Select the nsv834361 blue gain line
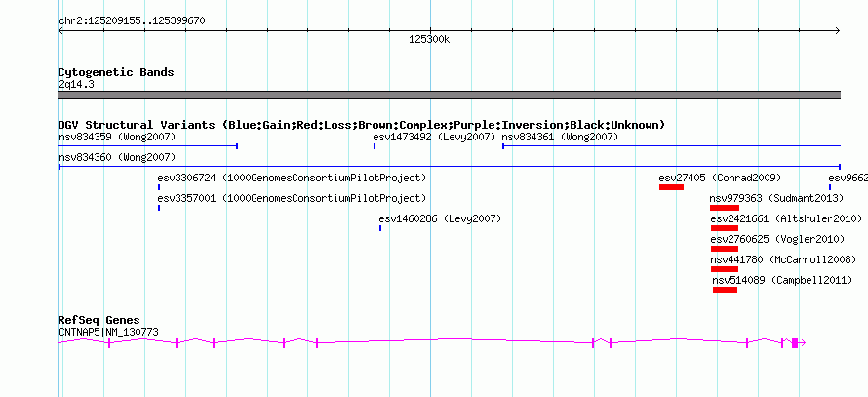 [x=672, y=146]
